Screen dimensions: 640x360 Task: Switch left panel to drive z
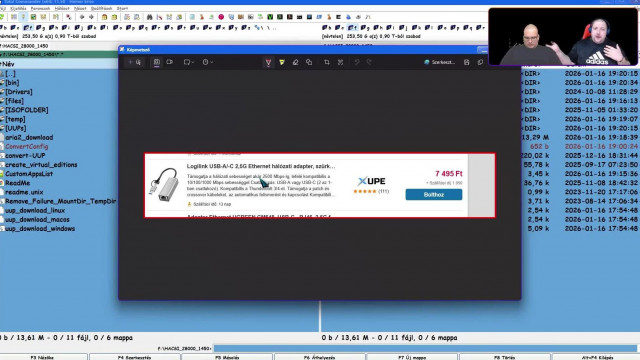[x=246, y=28]
